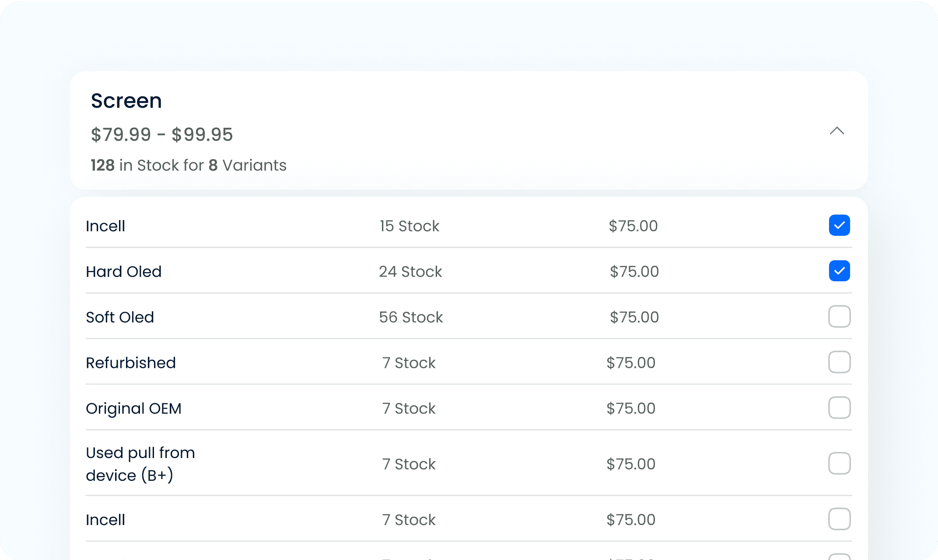Check the Original OEM checkbox
Viewport: 938px width, 560px height.
click(x=839, y=408)
